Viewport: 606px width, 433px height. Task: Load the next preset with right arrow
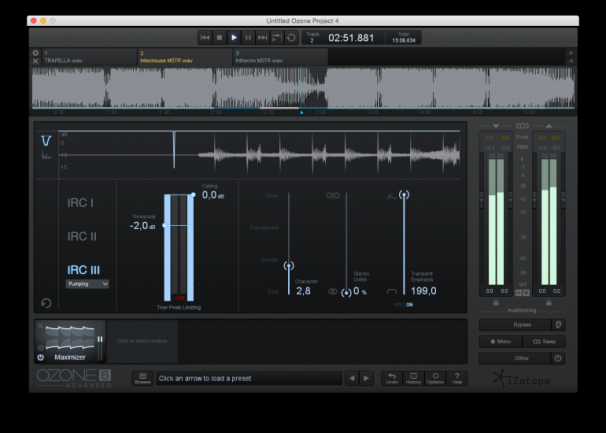(367, 378)
